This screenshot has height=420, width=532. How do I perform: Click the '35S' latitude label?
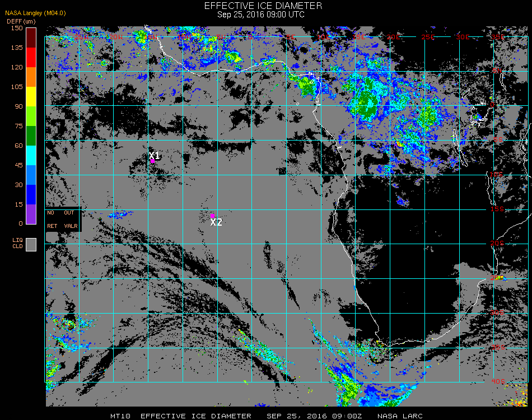(498, 347)
